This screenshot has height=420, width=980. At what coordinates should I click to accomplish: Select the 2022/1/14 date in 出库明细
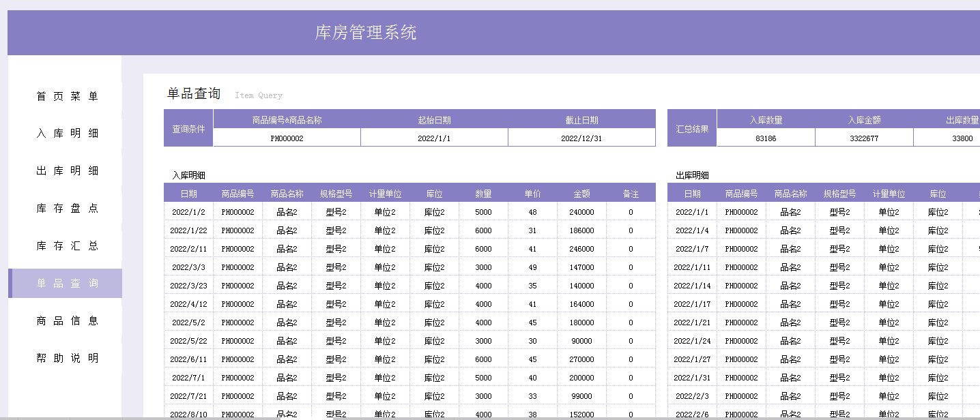pyautogui.click(x=692, y=286)
